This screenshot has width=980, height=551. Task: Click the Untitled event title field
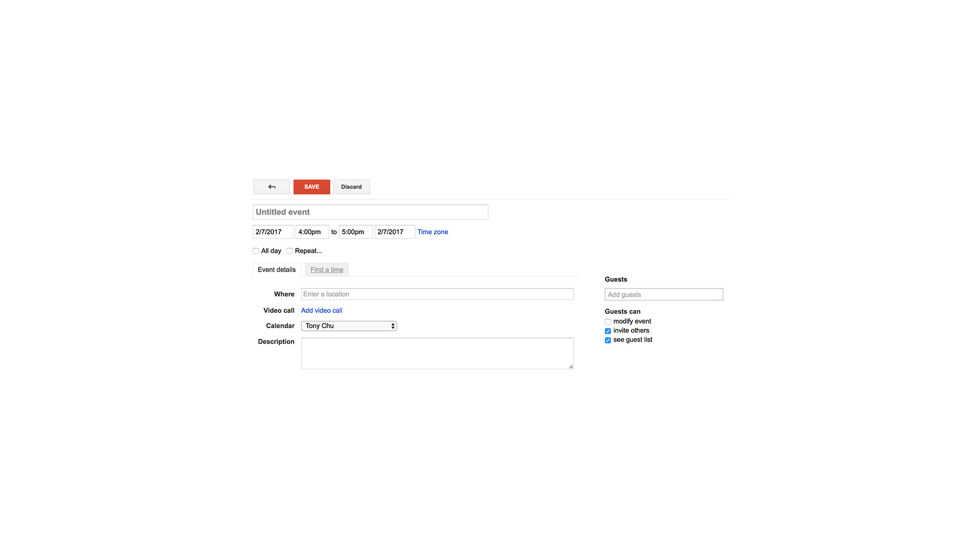[x=370, y=212]
